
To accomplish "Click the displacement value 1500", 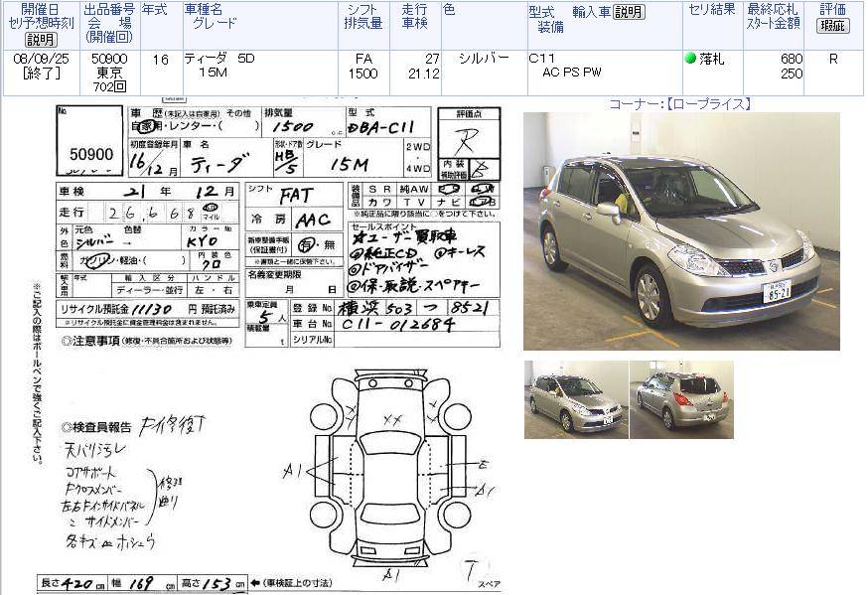I will [x=362, y=74].
